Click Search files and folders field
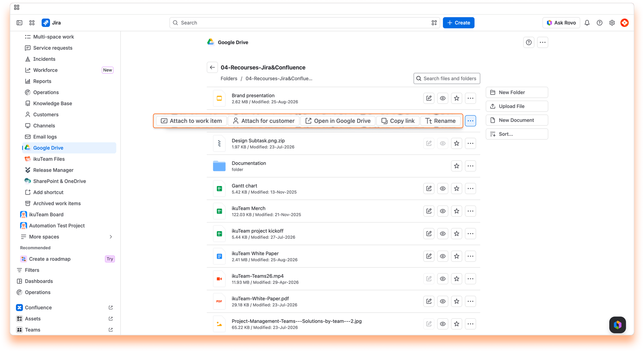This screenshot has width=644, height=352. pyautogui.click(x=447, y=78)
